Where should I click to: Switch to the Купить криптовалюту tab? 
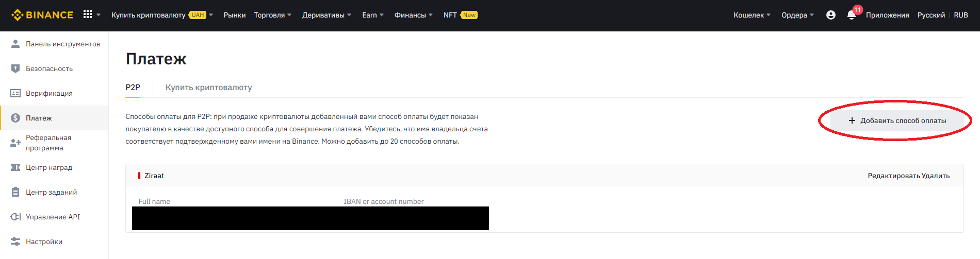(208, 88)
